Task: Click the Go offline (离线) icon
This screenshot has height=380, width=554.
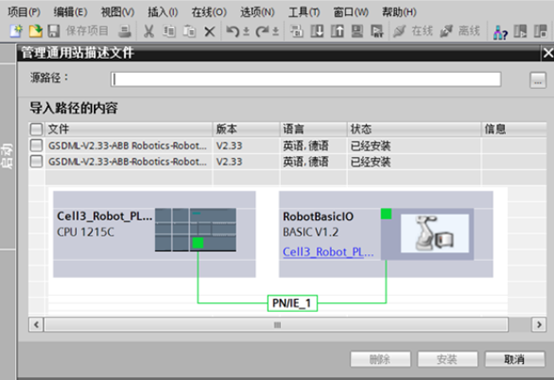Action: (446, 31)
